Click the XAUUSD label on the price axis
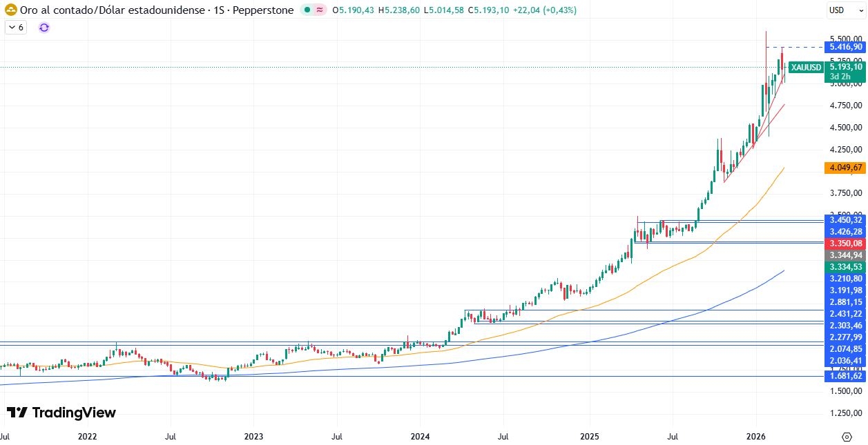This screenshot has height=445, width=868. click(805, 68)
